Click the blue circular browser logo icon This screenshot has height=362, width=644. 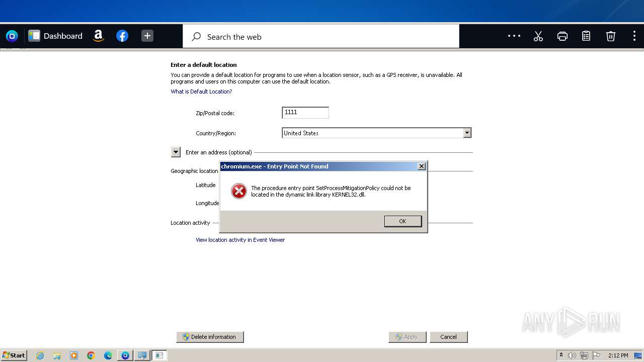coord(12,36)
